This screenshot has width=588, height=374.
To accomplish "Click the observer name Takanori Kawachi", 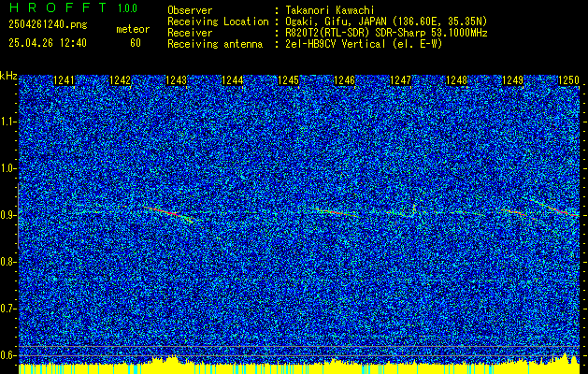I will [330, 10].
